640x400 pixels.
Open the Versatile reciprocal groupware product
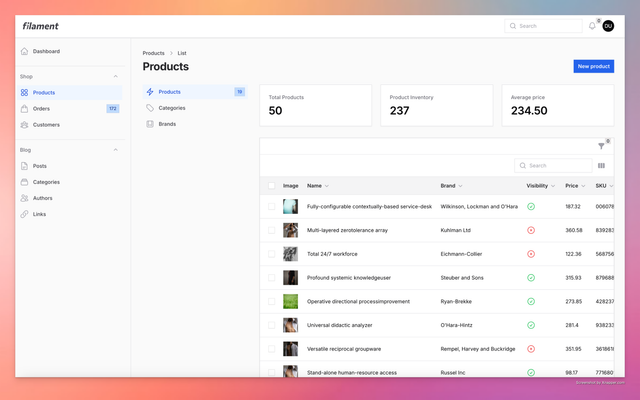(x=344, y=349)
